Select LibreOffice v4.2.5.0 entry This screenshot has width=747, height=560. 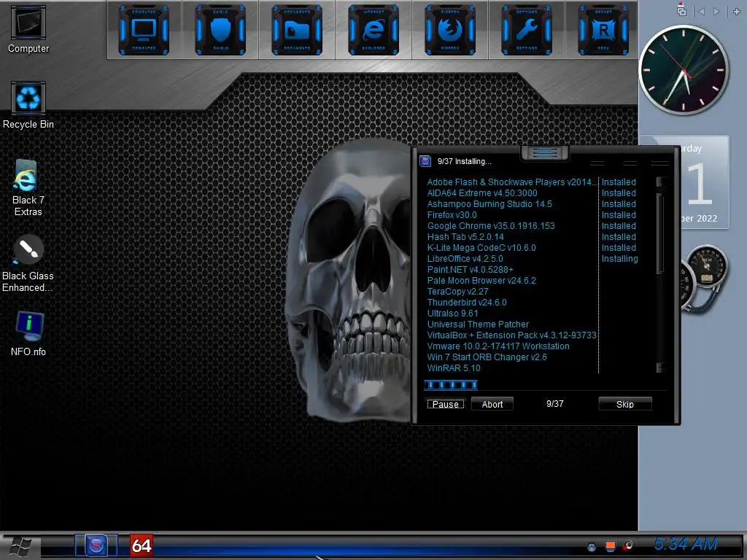[x=465, y=259]
